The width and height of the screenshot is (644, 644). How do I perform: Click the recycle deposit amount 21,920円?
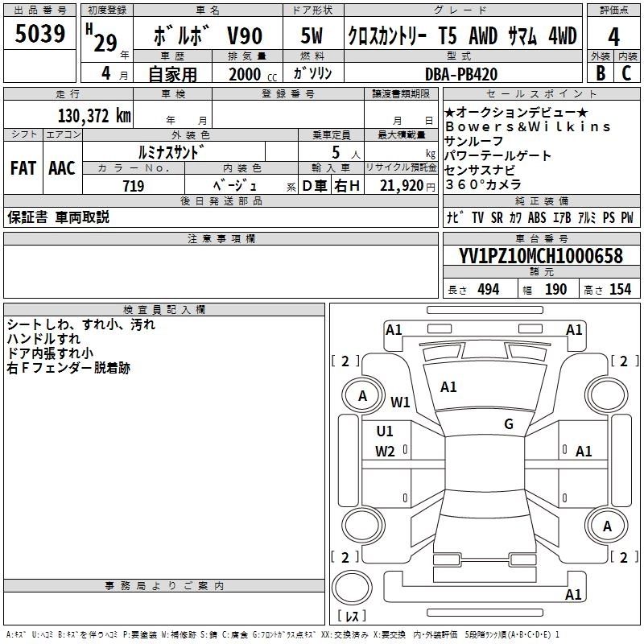coord(402,186)
